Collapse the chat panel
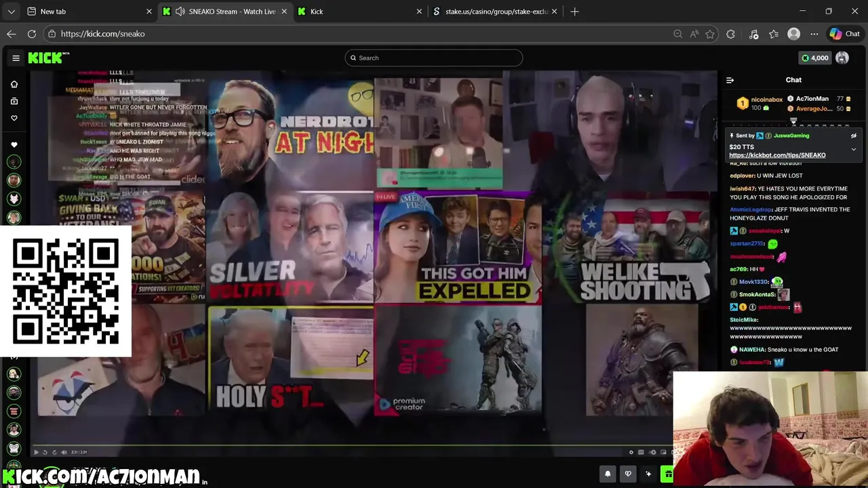Viewport: 868px width, 488px height. [x=730, y=80]
